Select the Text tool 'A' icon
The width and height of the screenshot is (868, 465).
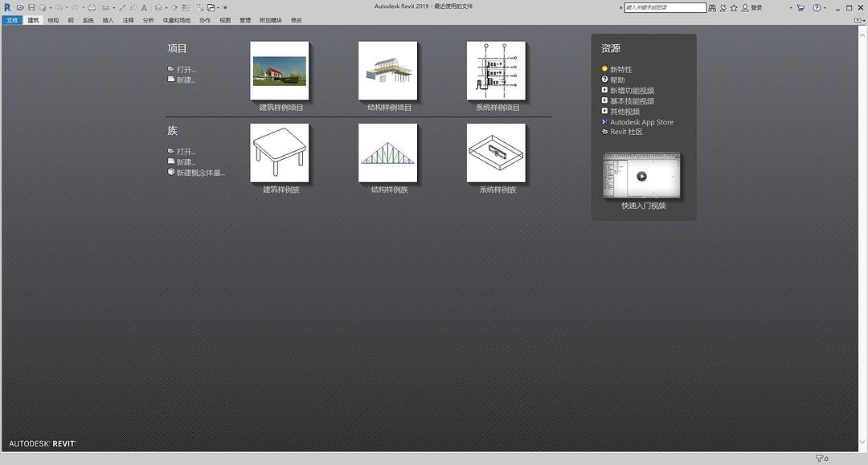[x=144, y=7]
